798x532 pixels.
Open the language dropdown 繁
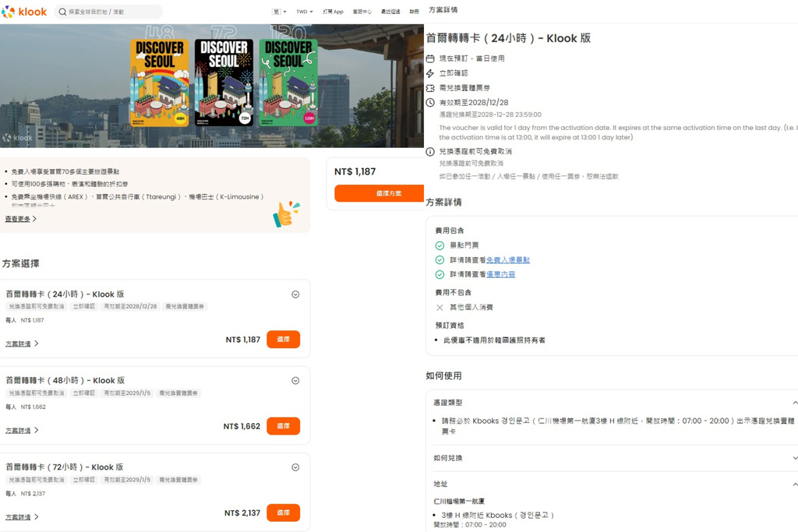click(x=279, y=12)
